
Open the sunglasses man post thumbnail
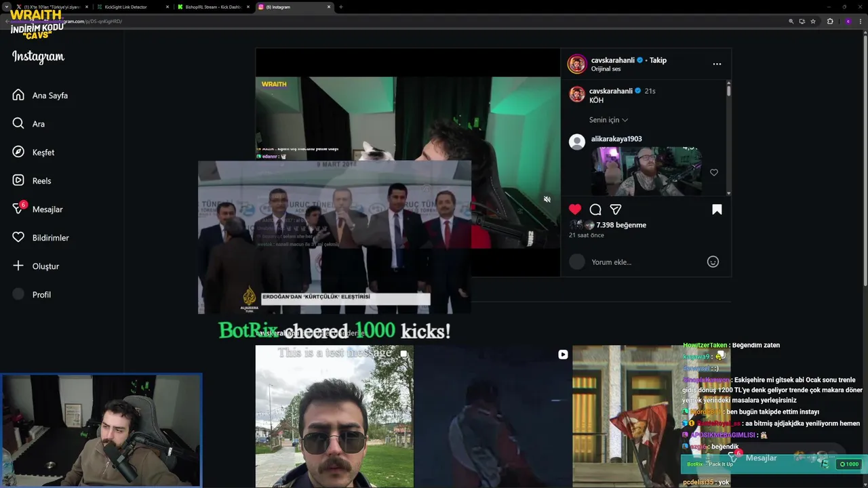coord(334,416)
